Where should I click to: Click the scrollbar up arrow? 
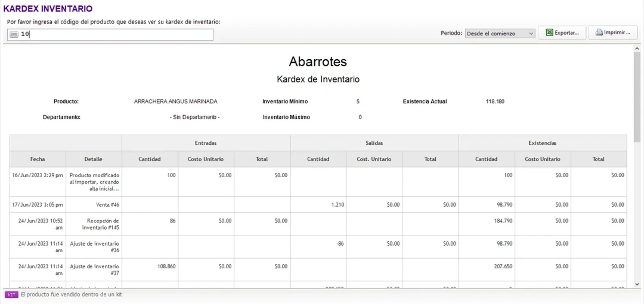tap(637, 48)
